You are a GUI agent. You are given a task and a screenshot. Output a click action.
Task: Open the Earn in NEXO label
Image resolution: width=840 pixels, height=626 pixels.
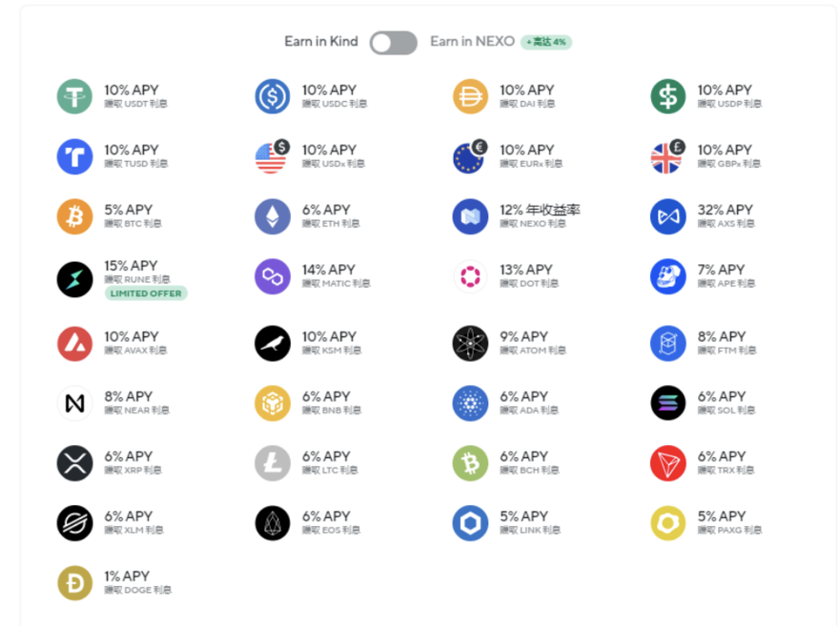click(x=472, y=41)
